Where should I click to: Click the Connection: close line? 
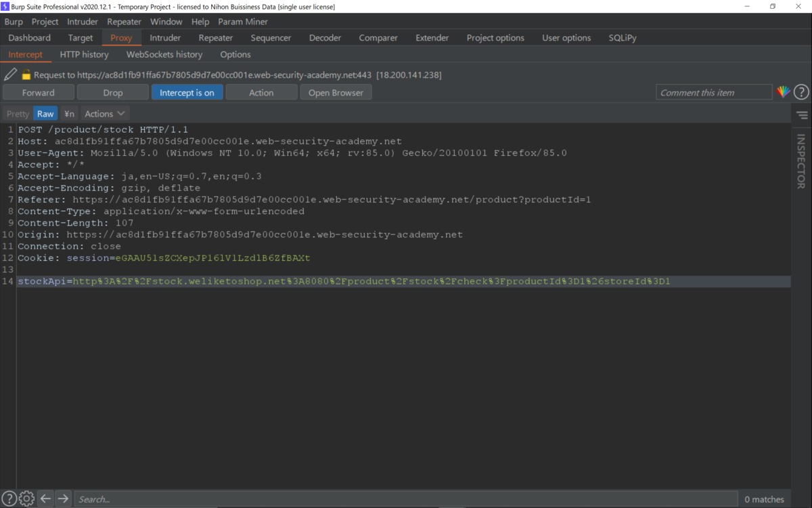(x=69, y=247)
